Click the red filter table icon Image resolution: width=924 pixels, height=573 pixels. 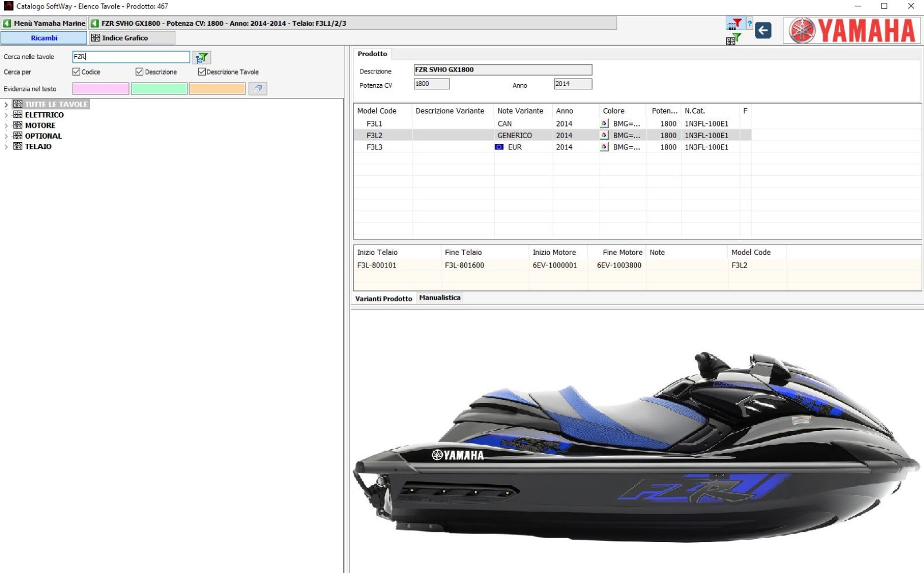[x=734, y=24]
